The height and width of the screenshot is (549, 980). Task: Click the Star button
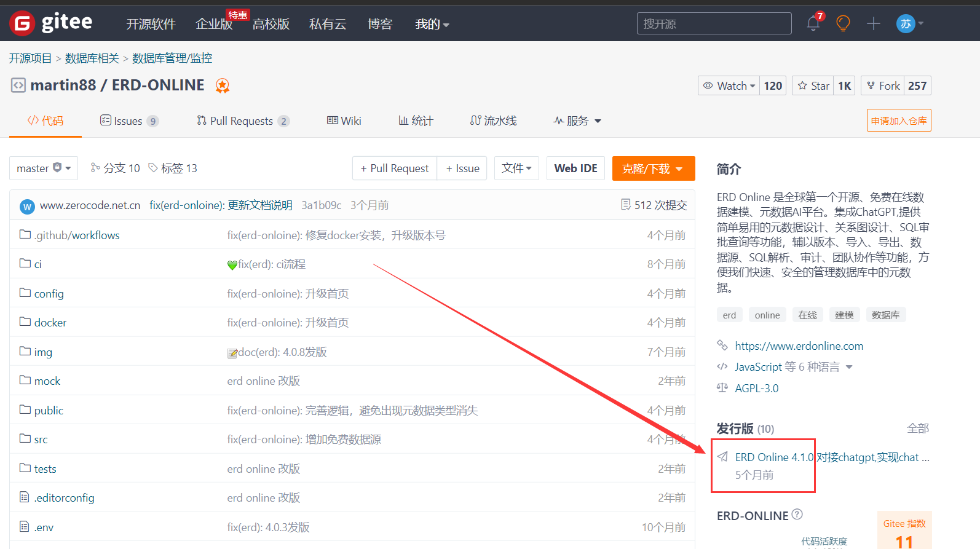point(813,85)
